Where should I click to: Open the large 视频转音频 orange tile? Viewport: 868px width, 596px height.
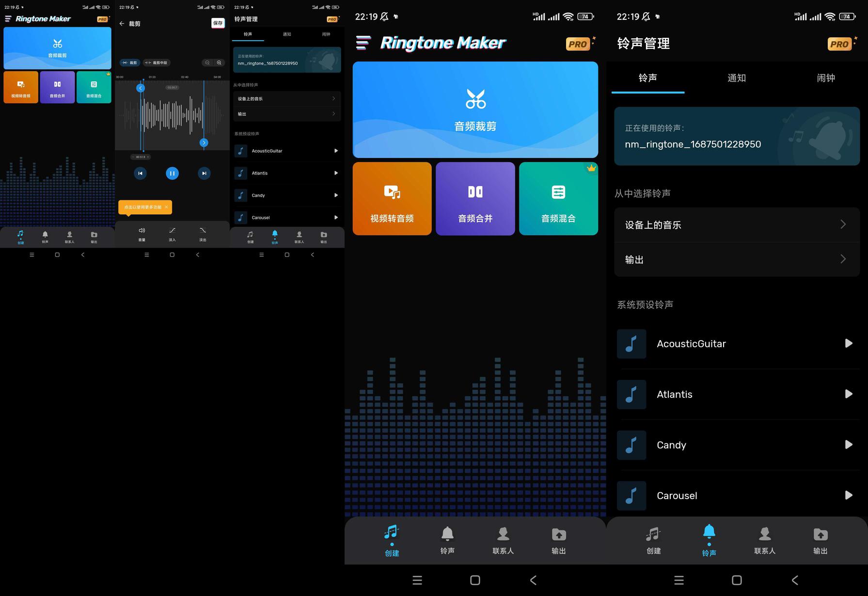(392, 199)
